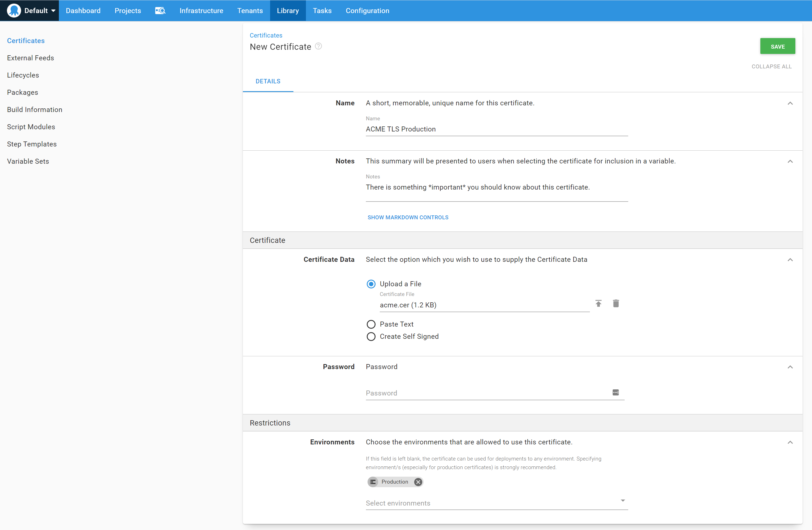Collapse the Notes section
The height and width of the screenshot is (530, 812).
click(x=790, y=161)
